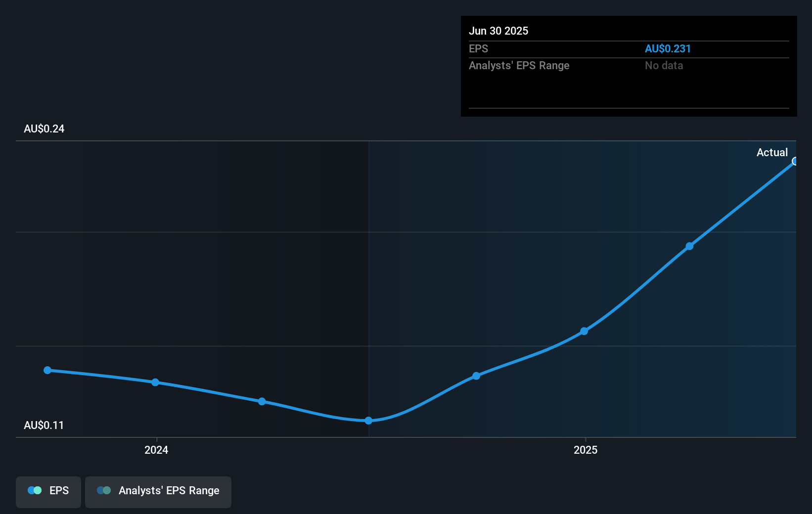This screenshot has width=812, height=514.
Task: Click the 2025 x-axis label
Action: [586, 450]
